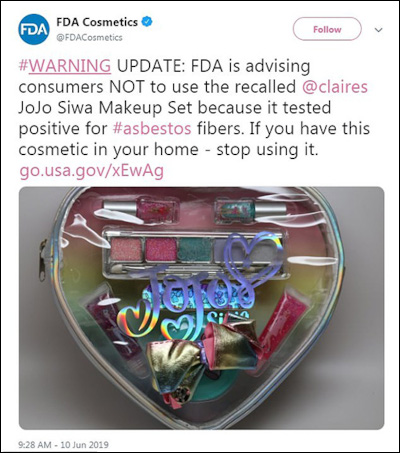The image size is (400, 453).
Task: Open the @FDACosmetics handle link
Action: click(89, 37)
